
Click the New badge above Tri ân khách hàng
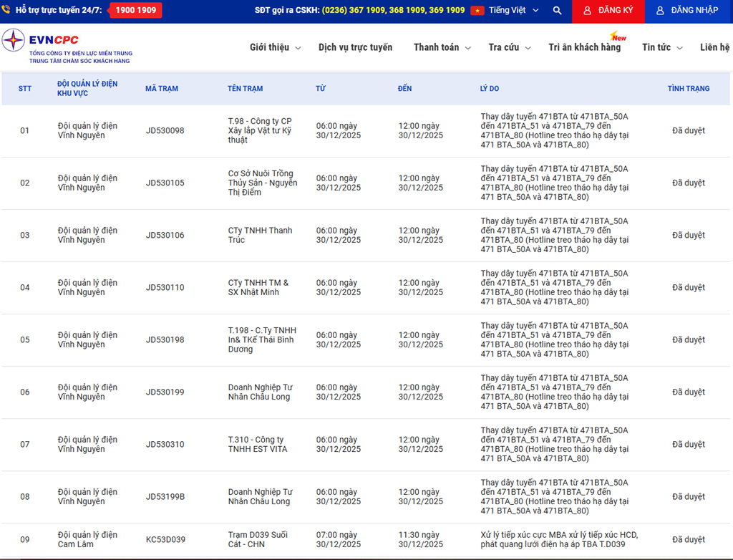617,37
